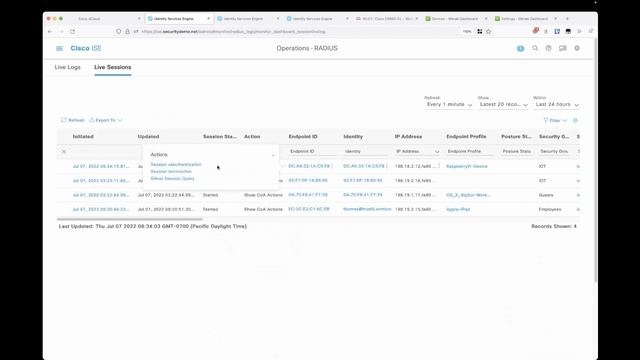Click the blue notification badge in ISE header
Image resolution: width=640 pixels, height=360 pixels.
520,49
